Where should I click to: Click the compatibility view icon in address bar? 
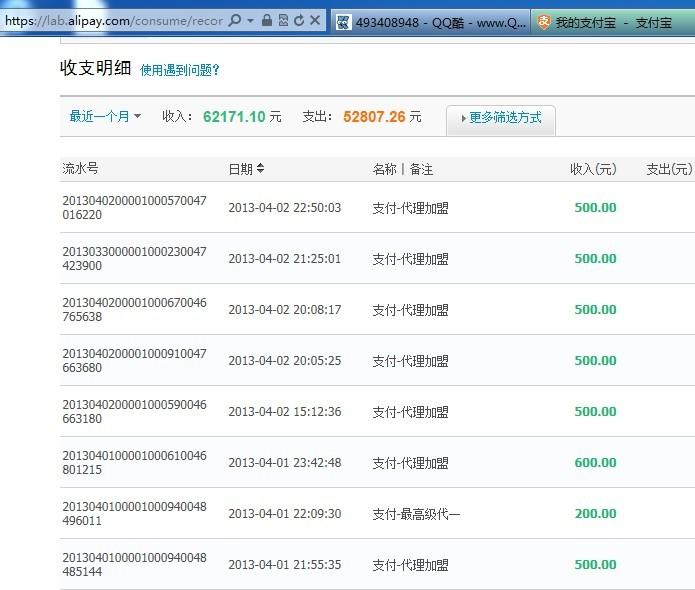point(283,20)
